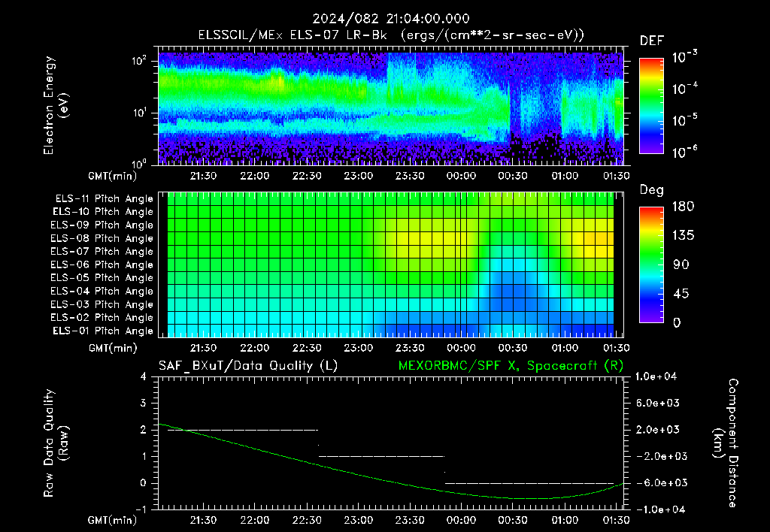Click the 23:00 time label under the spectrogram
Viewport: 770px width, 532px height.
pos(358,176)
